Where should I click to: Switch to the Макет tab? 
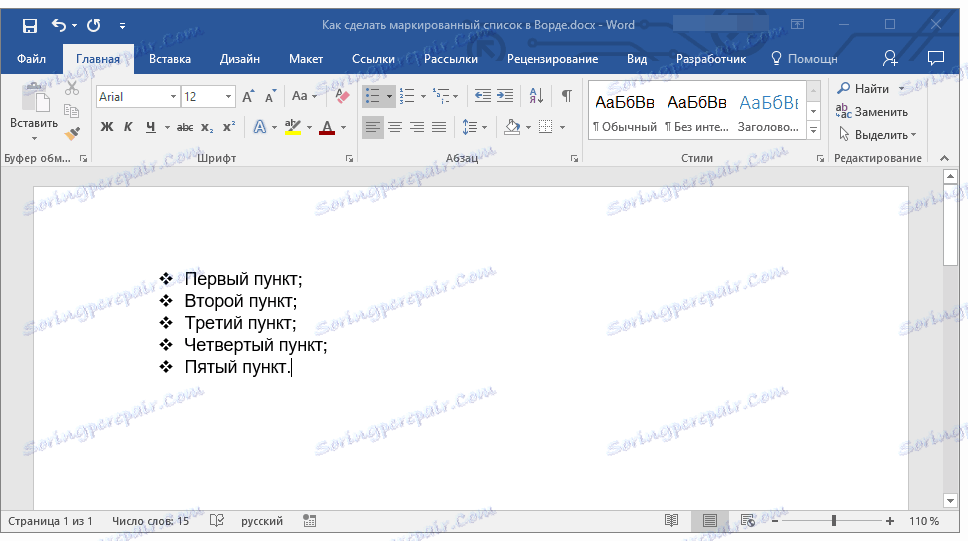coord(306,59)
